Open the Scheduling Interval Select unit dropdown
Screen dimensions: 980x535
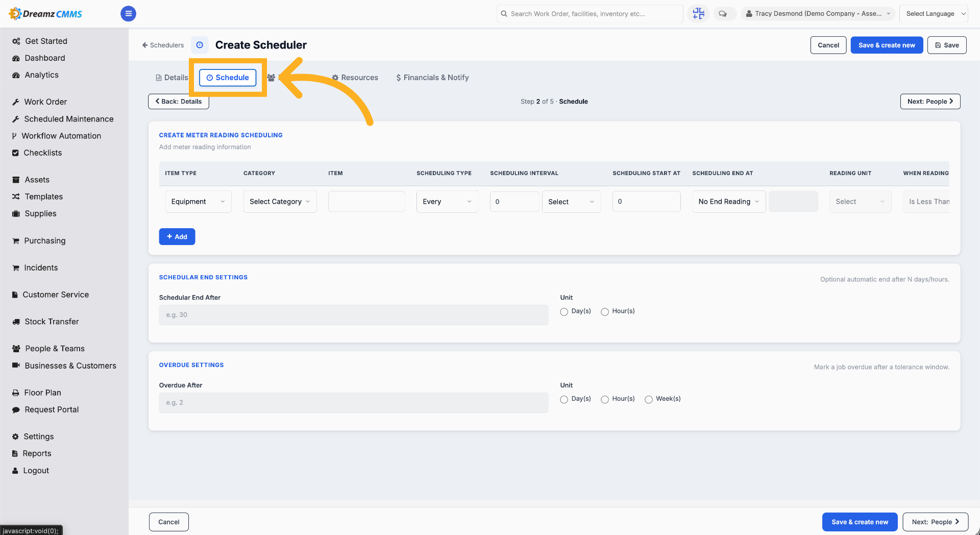point(572,202)
